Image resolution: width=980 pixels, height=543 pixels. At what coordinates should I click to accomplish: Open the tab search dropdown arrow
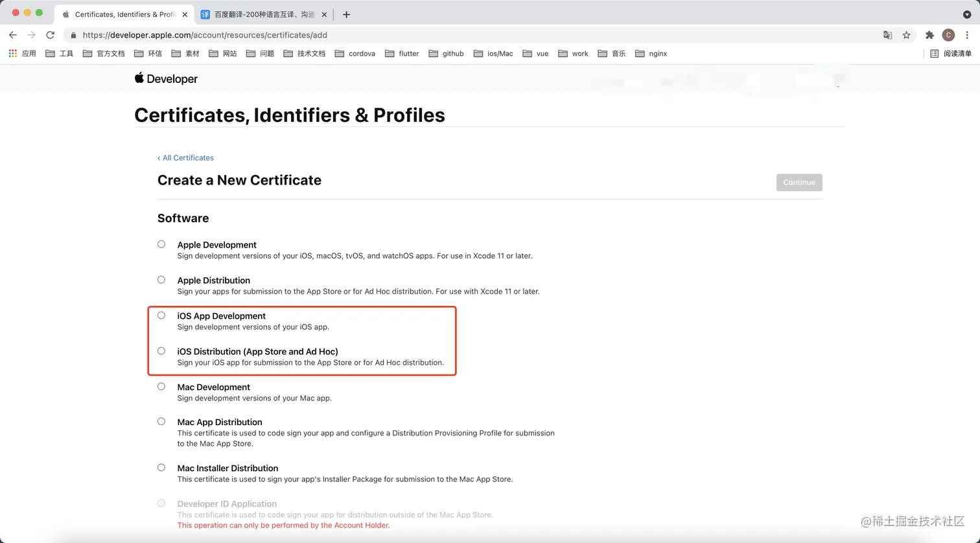967,14
